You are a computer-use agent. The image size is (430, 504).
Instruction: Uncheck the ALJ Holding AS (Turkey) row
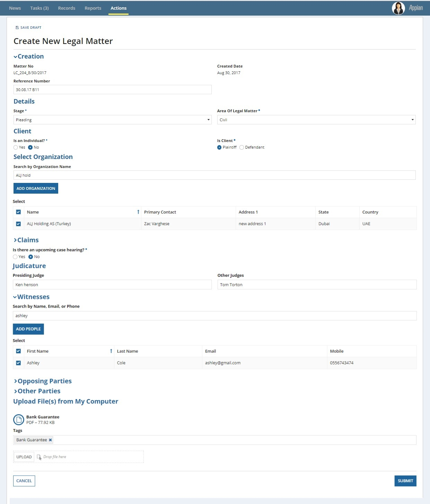pyautogui.click(x=18, y=224)
